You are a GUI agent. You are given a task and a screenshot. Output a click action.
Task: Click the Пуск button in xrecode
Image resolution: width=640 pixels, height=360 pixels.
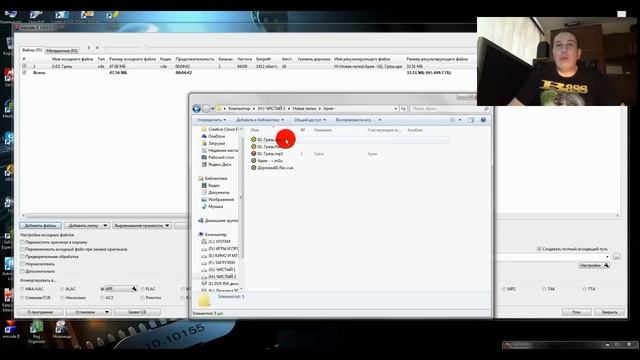(x=576, y=312)
